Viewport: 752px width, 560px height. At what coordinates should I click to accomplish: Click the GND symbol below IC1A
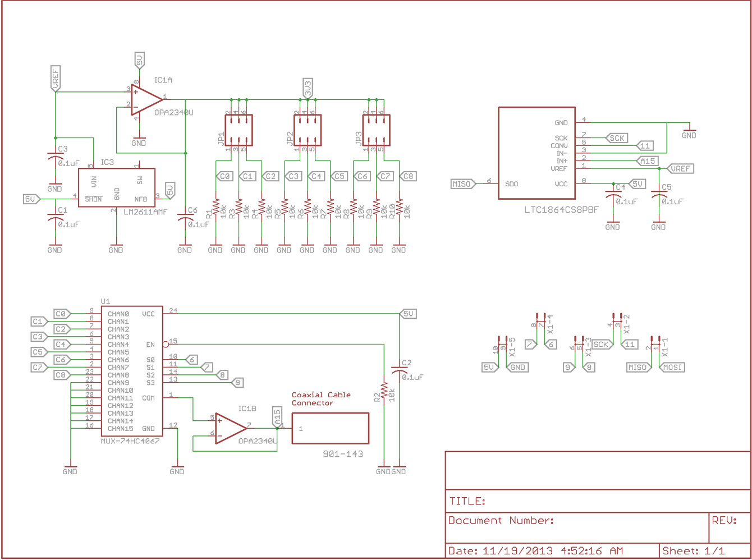coord(139,139)
